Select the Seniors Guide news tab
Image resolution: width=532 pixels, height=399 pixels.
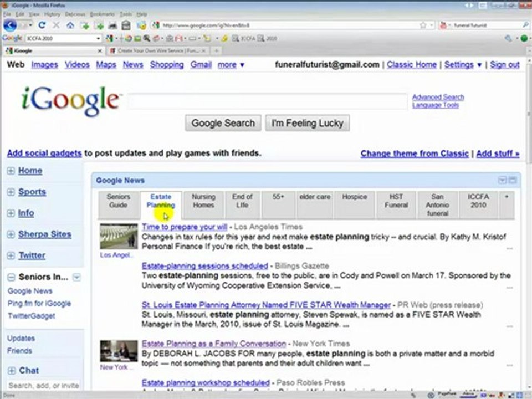(x=119, y=205)
